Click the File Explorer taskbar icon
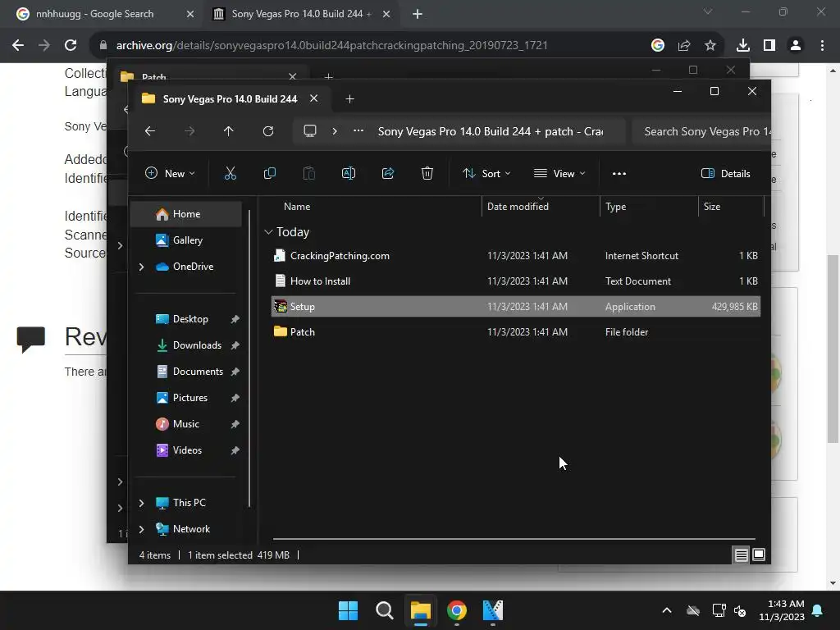The height and width of the screenshot is (630, 840). click(421, 610)
